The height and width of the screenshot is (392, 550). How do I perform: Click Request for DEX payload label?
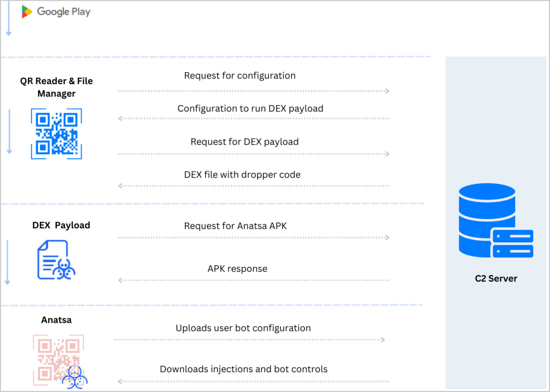[244, 142]
